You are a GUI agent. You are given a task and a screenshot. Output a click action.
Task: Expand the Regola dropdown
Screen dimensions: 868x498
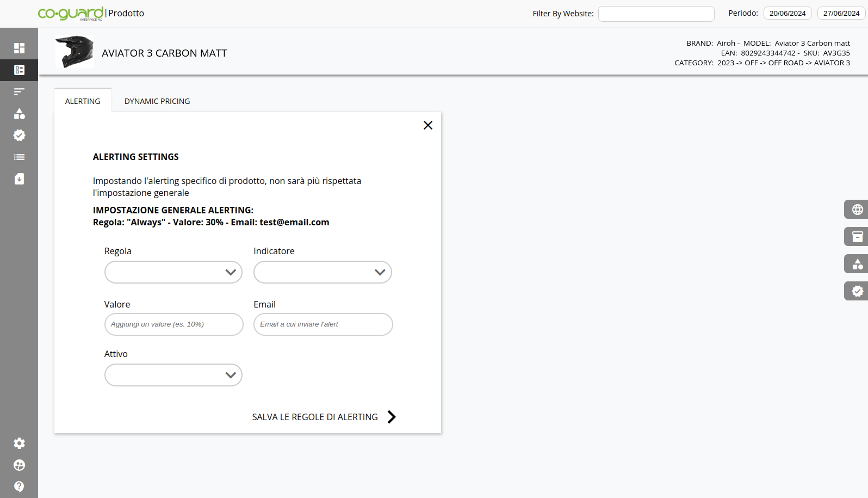pyautogui.click(x=173, y=272)
